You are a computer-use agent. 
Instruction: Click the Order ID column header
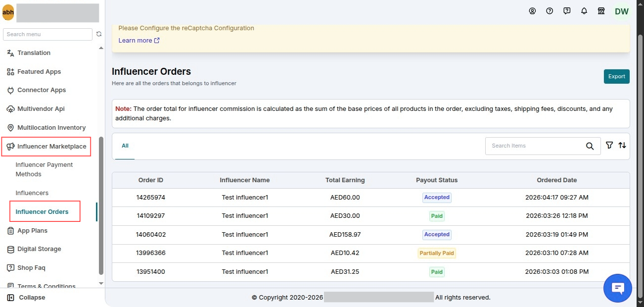pos(151,180)
